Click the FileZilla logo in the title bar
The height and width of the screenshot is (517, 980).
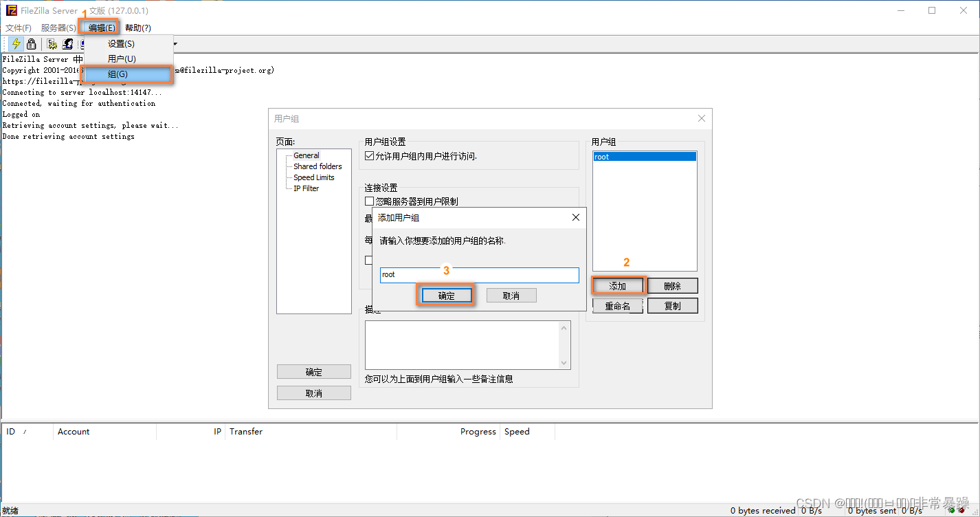11,10
